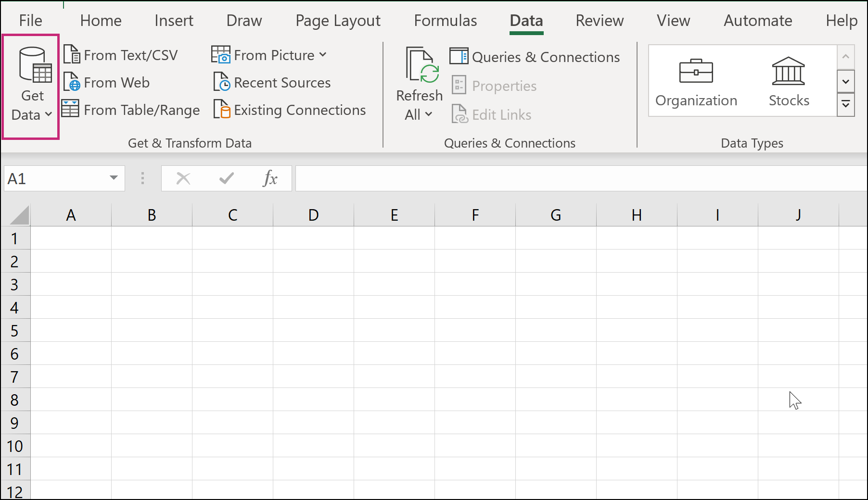Open the File menu
The width and height of the screenshot is (868, 500).
tap(30, 21)
